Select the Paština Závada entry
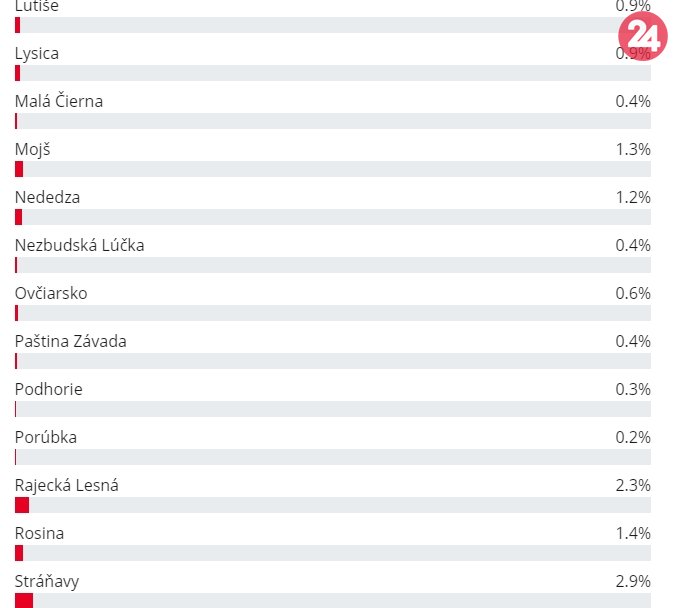This screenshot has height=608, width=681. coord(71,341)
